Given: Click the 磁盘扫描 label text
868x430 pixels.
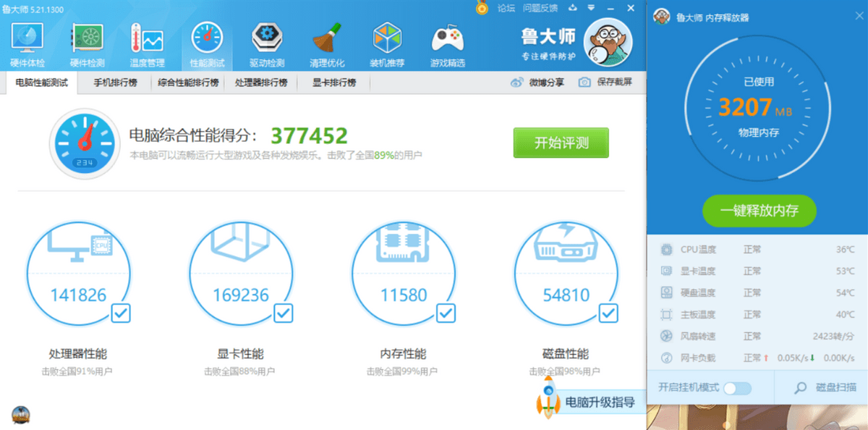Looking at the screenshot, I should 836,388.
